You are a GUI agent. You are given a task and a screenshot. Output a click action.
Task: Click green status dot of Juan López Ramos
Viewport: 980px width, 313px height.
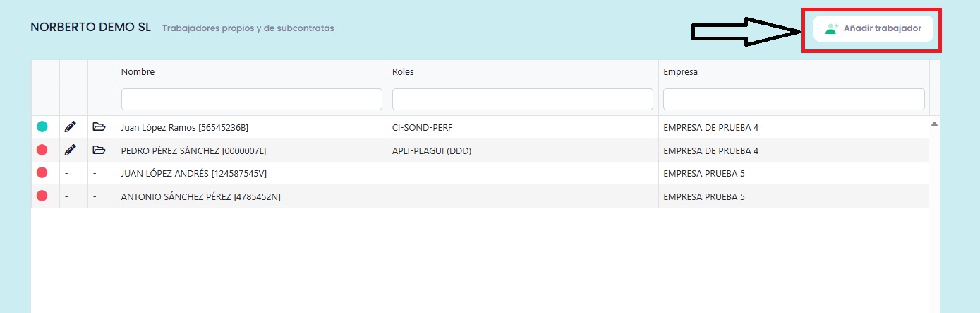42,127
